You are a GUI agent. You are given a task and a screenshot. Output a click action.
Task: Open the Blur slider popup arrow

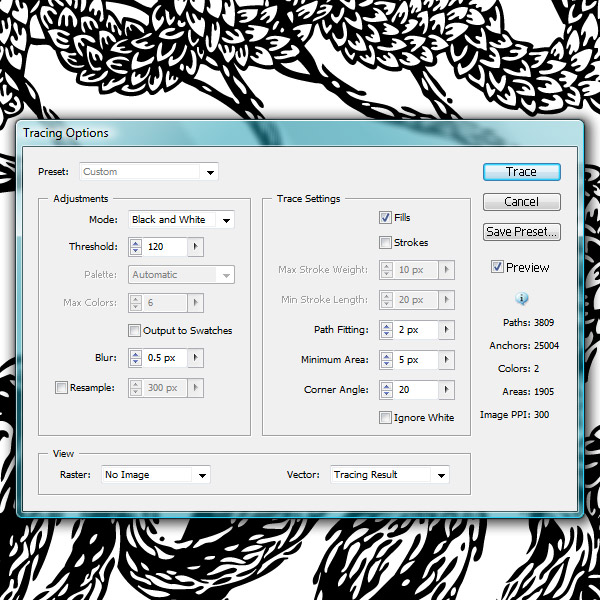[196, 358]
